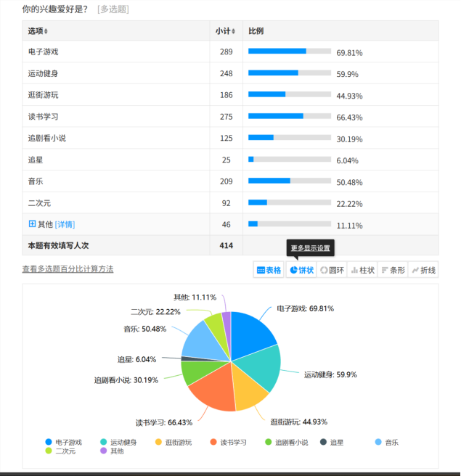Viewport: 461px width, 476px height.
Task: Select the 饼状 pie chart view
Action: point(301,270)
